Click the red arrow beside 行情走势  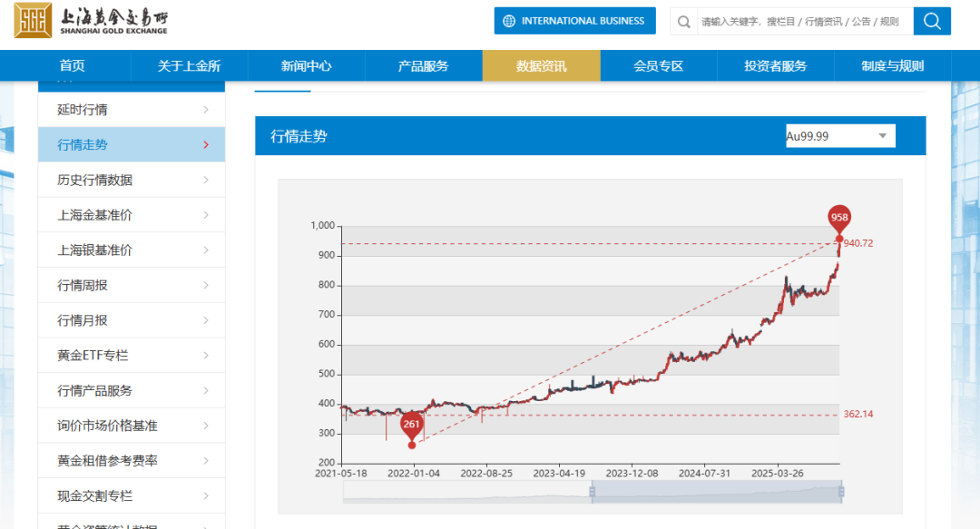(x=206, y=145)
